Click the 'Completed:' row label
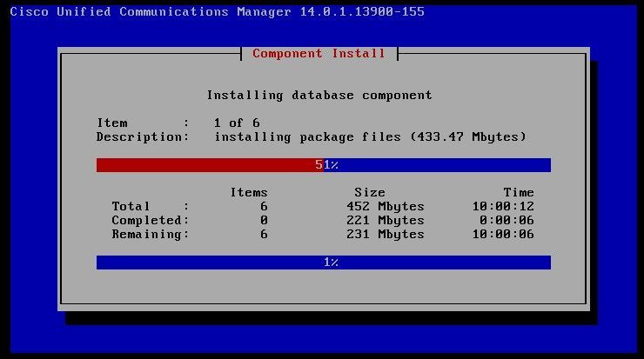Screen dimensions: 644x359 pos(151,220)
